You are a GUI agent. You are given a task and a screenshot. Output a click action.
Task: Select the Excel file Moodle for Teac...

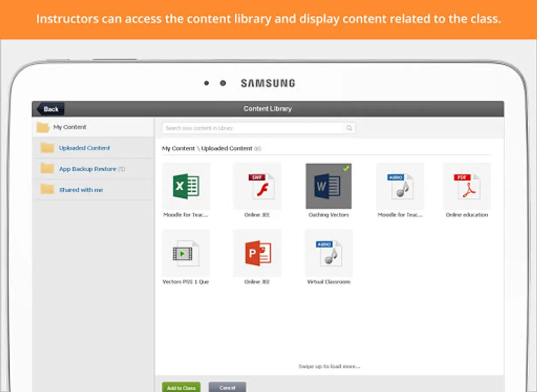click(x=186, y=186)
